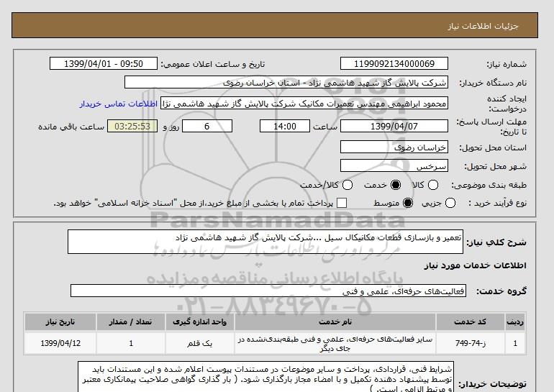Viewport: 554px width, 392px height.
Task: Choose the جزیی purchase type radio
Action: (450, 203)
